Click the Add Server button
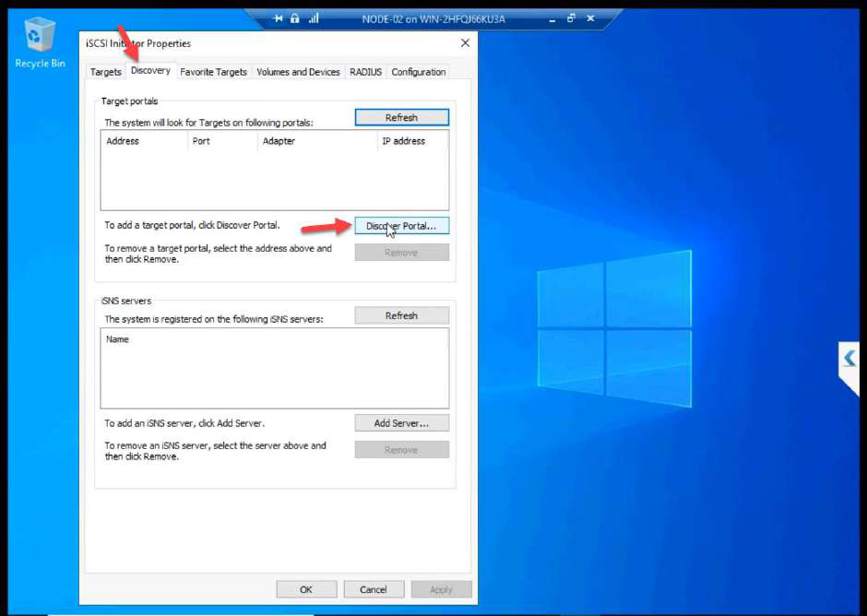This screenshot has width=867, height=616. point(402,423)
